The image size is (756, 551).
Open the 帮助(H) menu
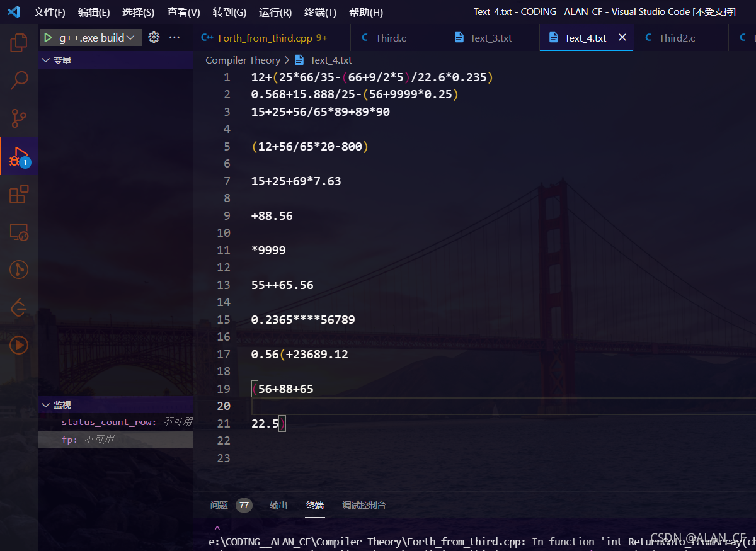365,13
